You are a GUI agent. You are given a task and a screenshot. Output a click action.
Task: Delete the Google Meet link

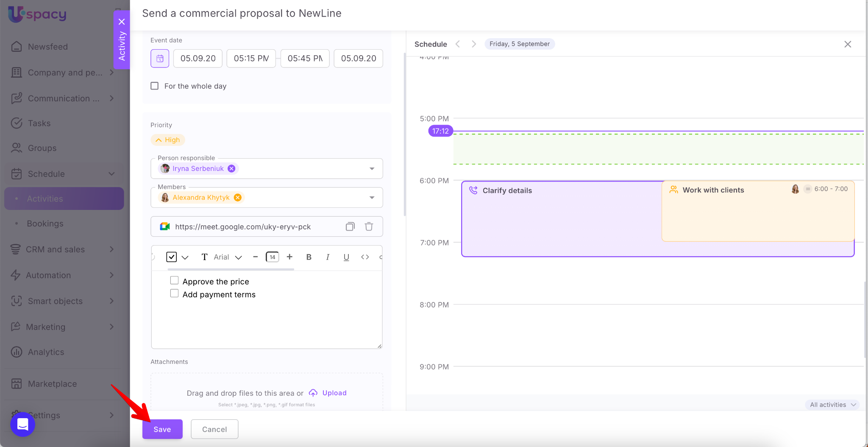(369, 226)
